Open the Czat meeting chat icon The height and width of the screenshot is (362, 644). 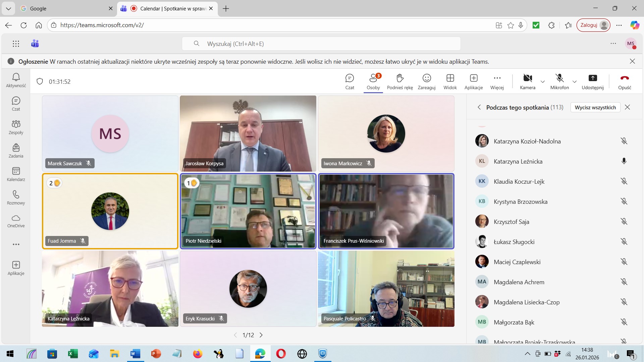tap(350, 78)
